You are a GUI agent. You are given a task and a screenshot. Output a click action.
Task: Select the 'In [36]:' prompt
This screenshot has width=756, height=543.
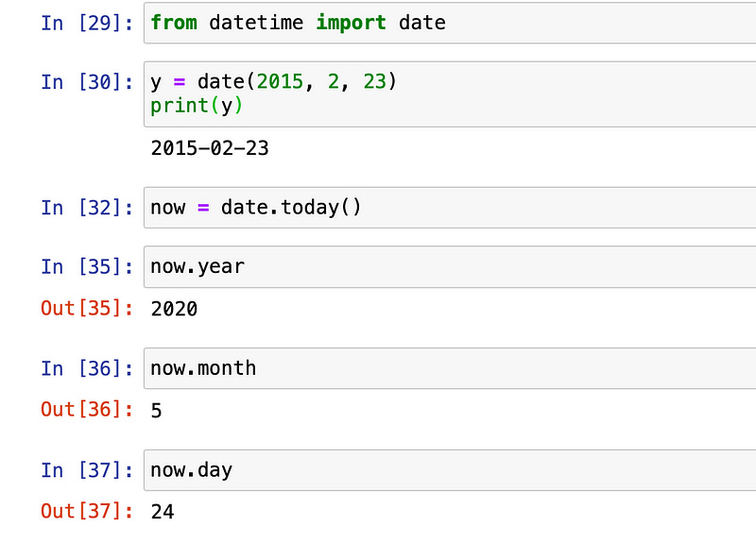pos(87,368)
